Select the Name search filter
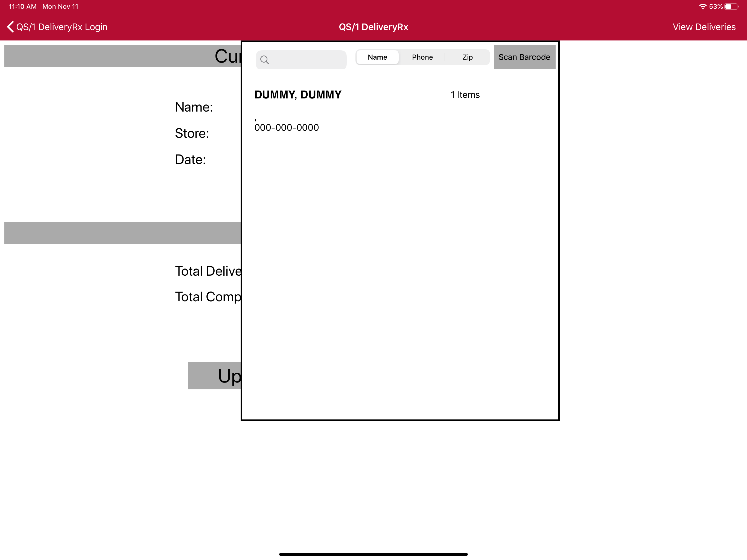747x560 pixels. click(x=377, y=57)
